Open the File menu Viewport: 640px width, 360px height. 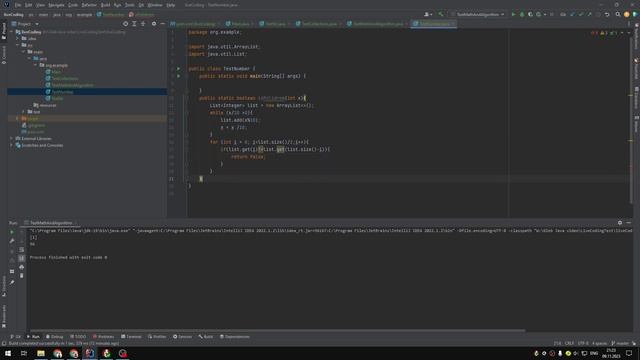[18, 5]
